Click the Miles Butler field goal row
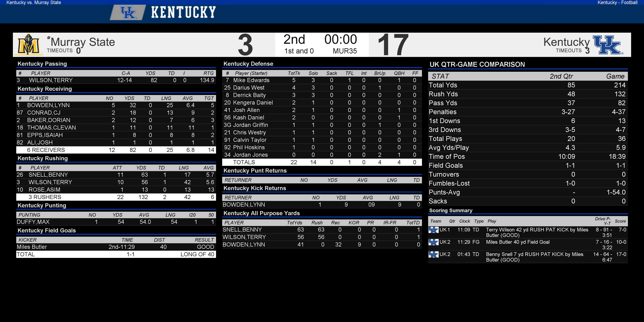 (116, 247)
